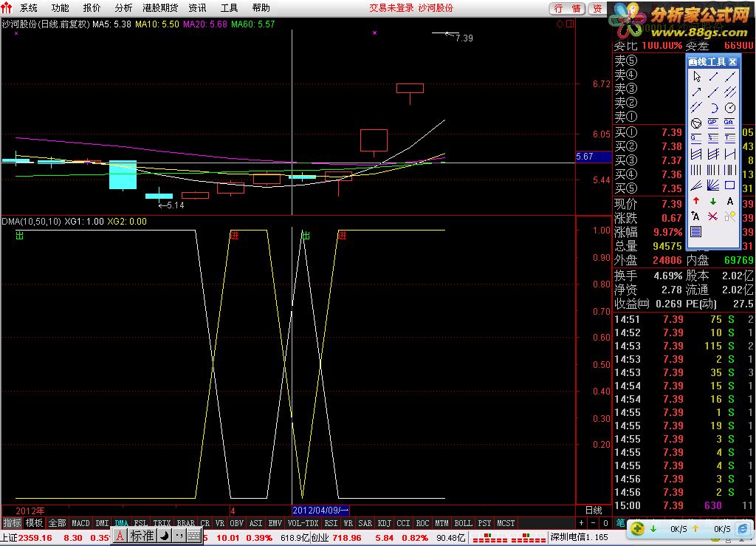This screenshot has width=756, height=546.
Task: Select the rectangle drawing tool
Action: tap(730, 185)
